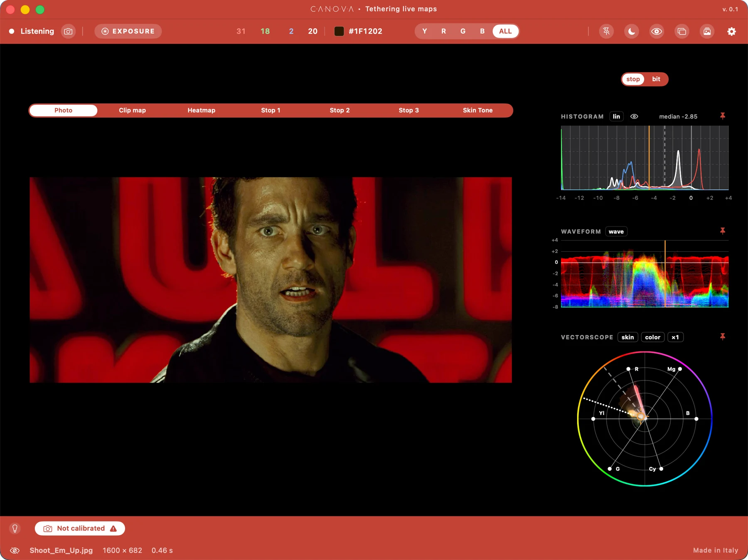Pin the Waveform panel
Screen dimensions: 748x560
pyautogui.click(x=723, y=231)
